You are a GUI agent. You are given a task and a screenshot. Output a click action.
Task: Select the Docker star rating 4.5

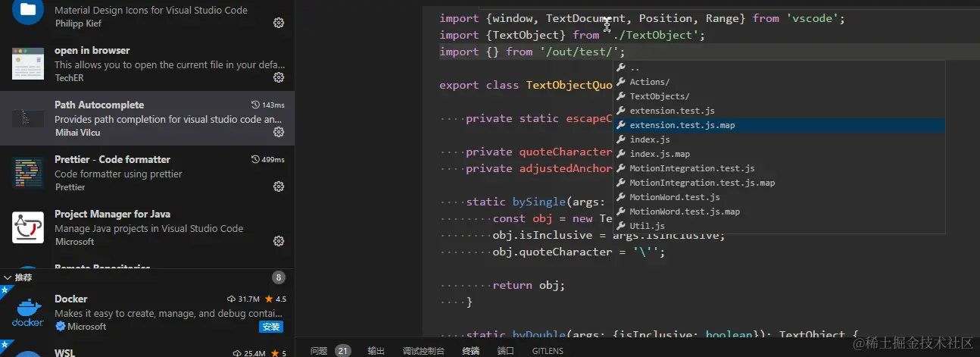click(x=276, y=299)
